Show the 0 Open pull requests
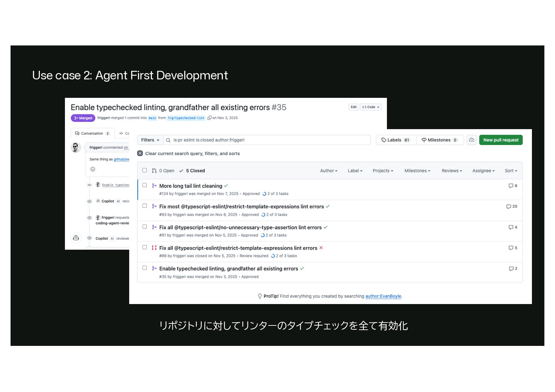Image resolution: width=555 pixels, height=392 pixels. point(163,171)
